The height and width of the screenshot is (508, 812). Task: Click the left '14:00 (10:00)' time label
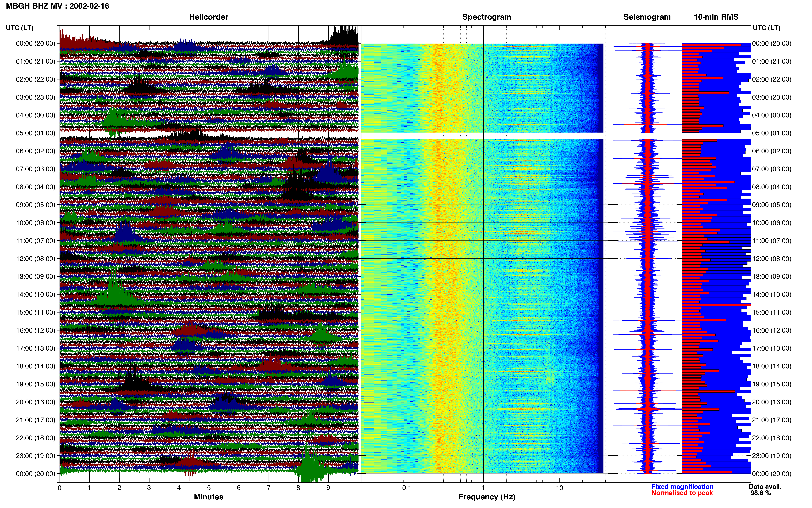pyautogui.click(x=36, y=294)
